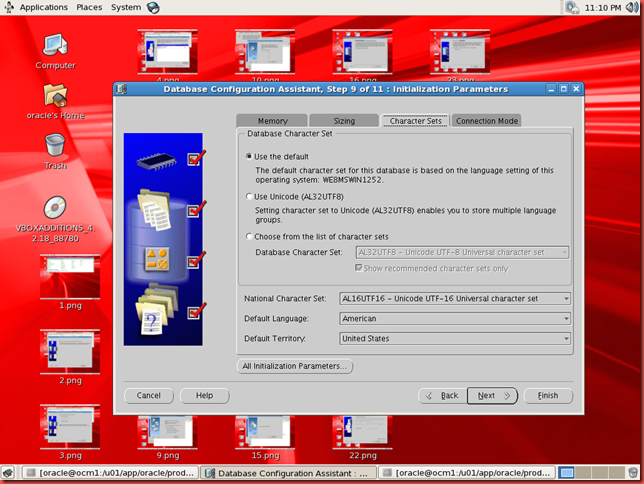The width and height of the screenshot is (644, 484).
Task: Select 'Use the default' radio button
Action: point(249,157)
